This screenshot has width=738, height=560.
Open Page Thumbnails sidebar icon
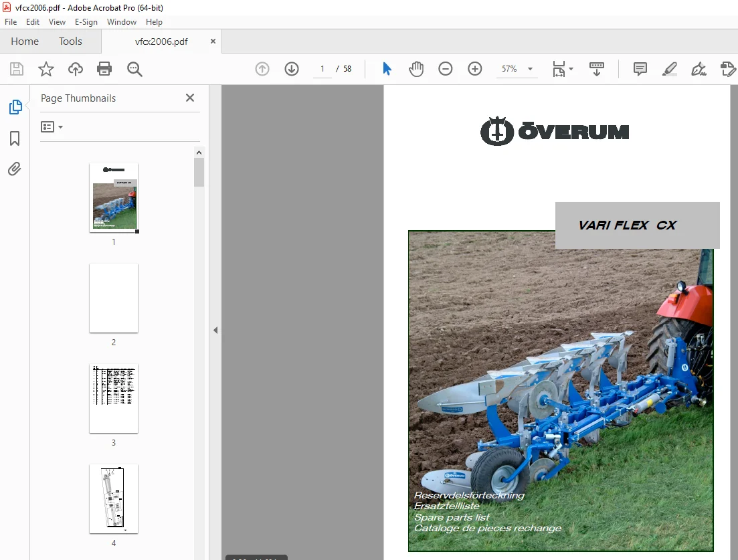[15, 107]
